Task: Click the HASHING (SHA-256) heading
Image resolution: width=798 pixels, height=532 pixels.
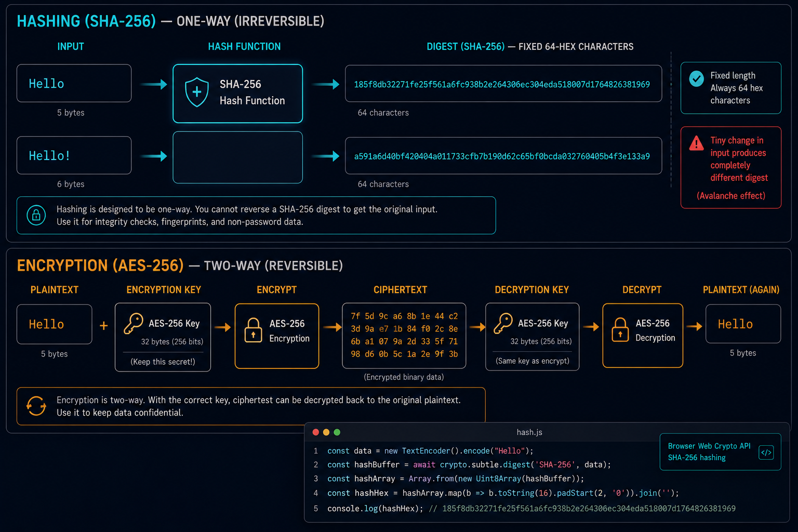Action: 86,21
